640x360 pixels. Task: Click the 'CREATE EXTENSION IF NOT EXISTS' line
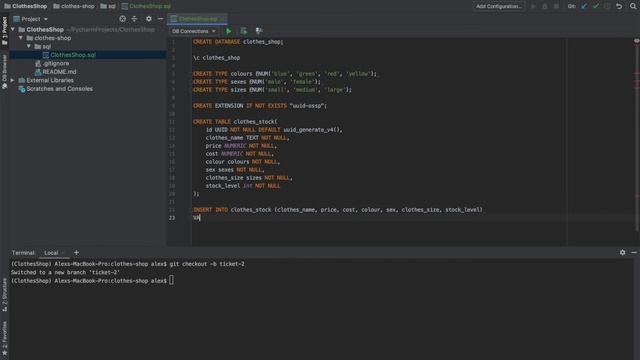260,106
